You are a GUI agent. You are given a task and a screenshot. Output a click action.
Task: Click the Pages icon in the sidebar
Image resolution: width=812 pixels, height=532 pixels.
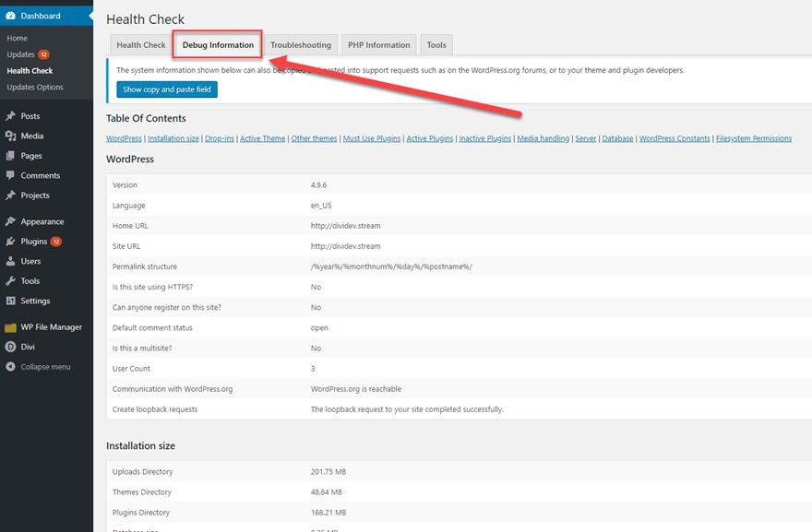pos(11,153)
